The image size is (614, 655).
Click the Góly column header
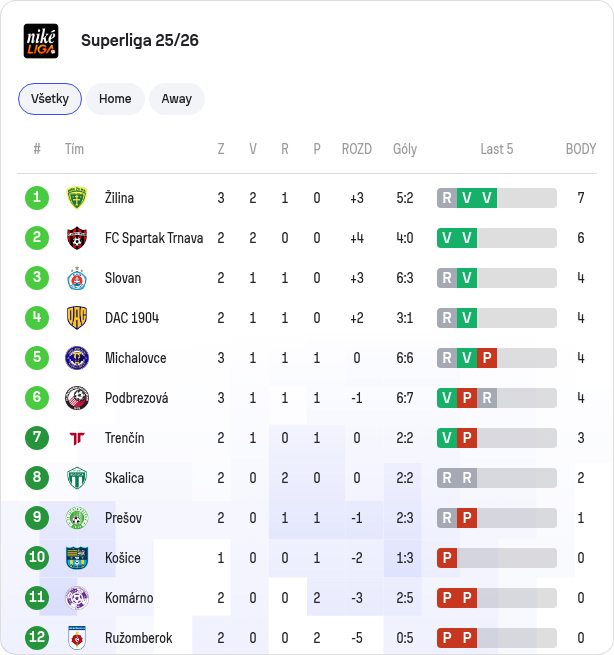[x=405, y=149]
